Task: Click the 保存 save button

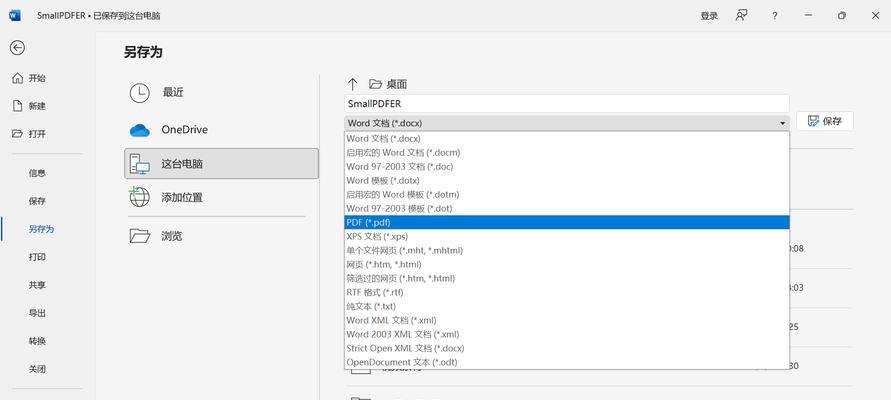Action: [x=825, y=121]
